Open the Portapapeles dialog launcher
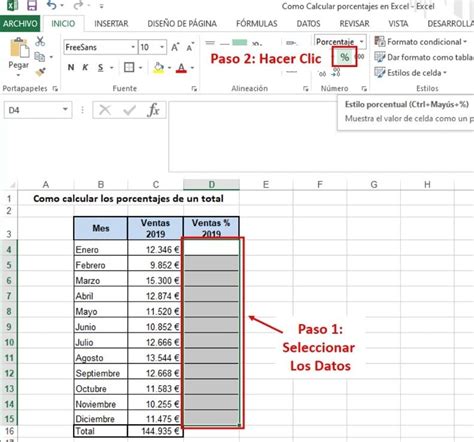This screenshot has width=474, height=442. click(55, 89)
